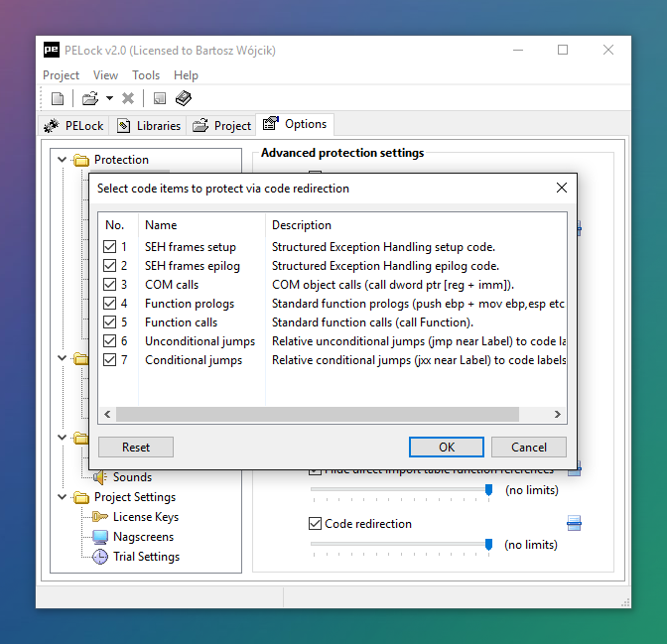Uncheck SEH frames epilog item
The width and height of the screenshot is (667, 644).
tap(110, 265)
